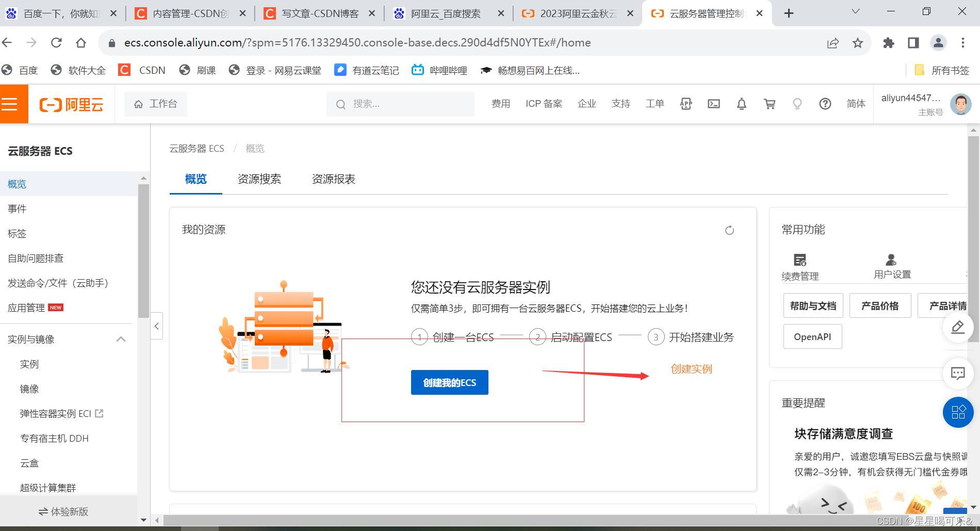Open Chrome three-dot menu
This screenshot has height=531, width=980.
tap(963, 43)
